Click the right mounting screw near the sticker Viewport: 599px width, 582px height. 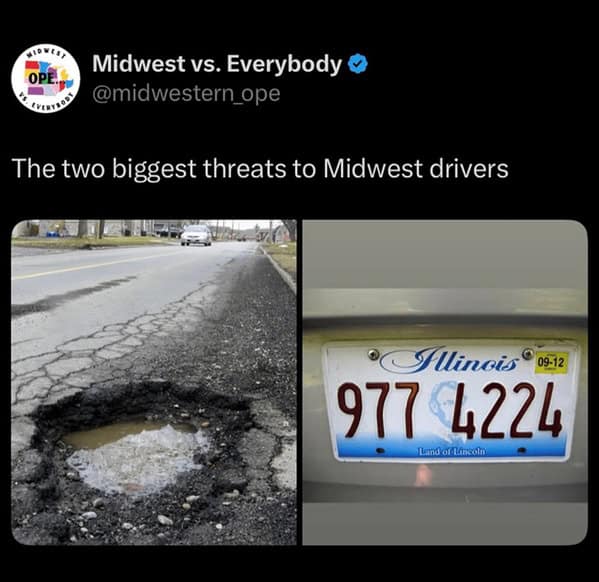pyautogui.click(x=528, y=352)
